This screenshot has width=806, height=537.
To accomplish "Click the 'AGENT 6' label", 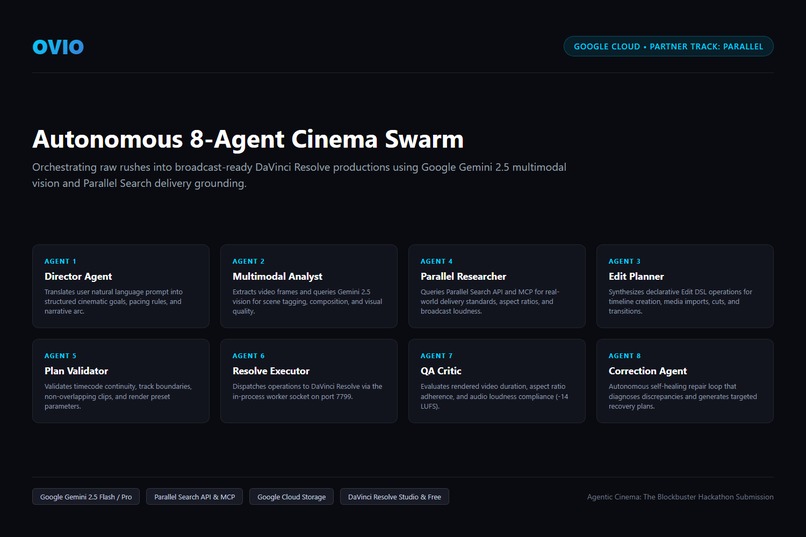I will (x=248, y=356).
